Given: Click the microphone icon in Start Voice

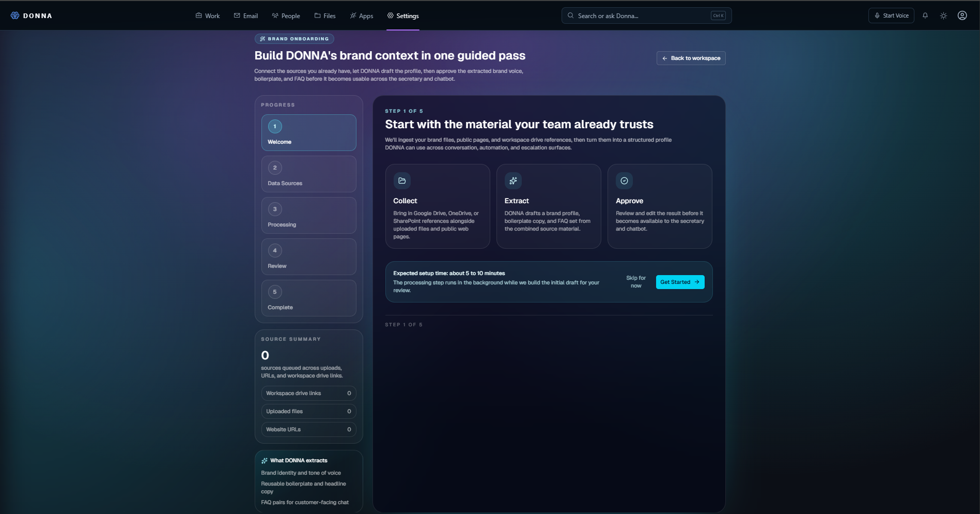Looking at the screenshot, I should coord(877,16).
